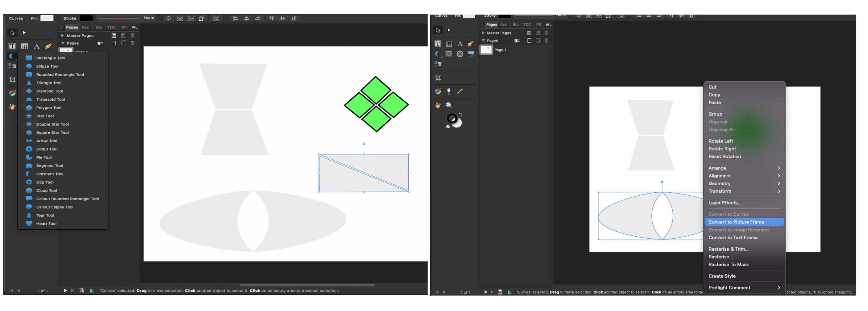Click Align Top icon in left window toolbar

pos(272,18)
